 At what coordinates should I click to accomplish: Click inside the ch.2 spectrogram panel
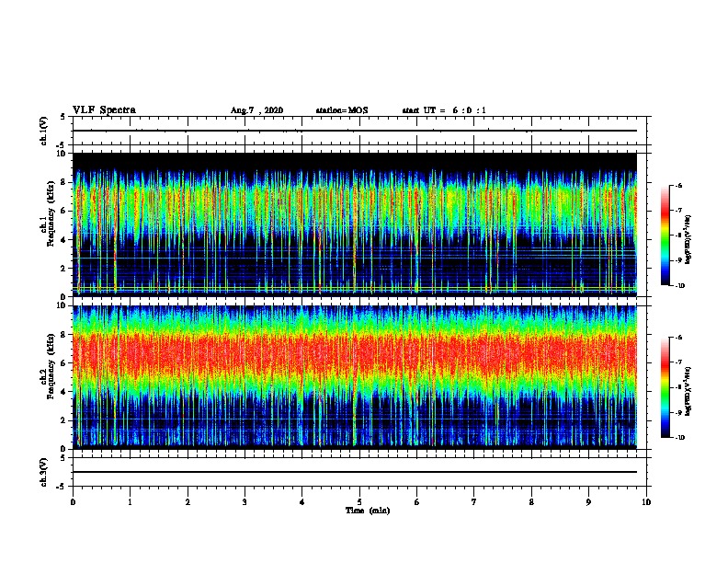point(355,377)
